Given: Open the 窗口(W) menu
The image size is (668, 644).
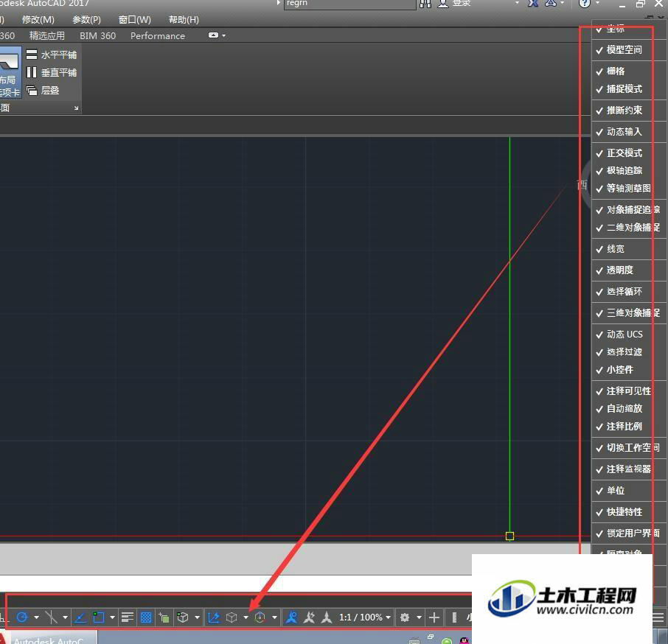Looking at the screenshot, I should tap(135, 20).
